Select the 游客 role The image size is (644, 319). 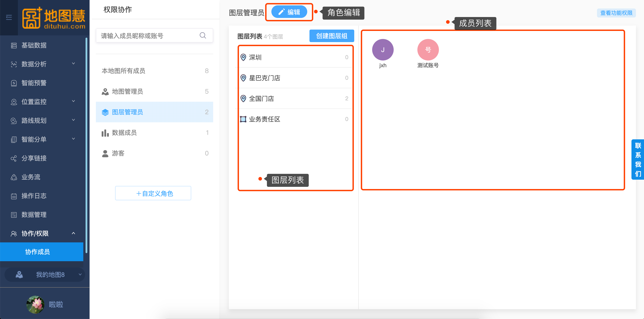[x=155, y=153]
